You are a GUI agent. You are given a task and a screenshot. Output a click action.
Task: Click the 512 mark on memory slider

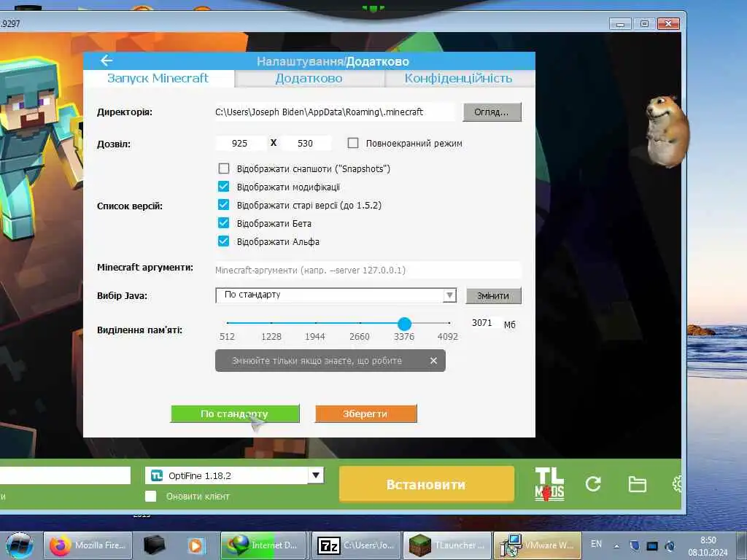tap(228, 336)
